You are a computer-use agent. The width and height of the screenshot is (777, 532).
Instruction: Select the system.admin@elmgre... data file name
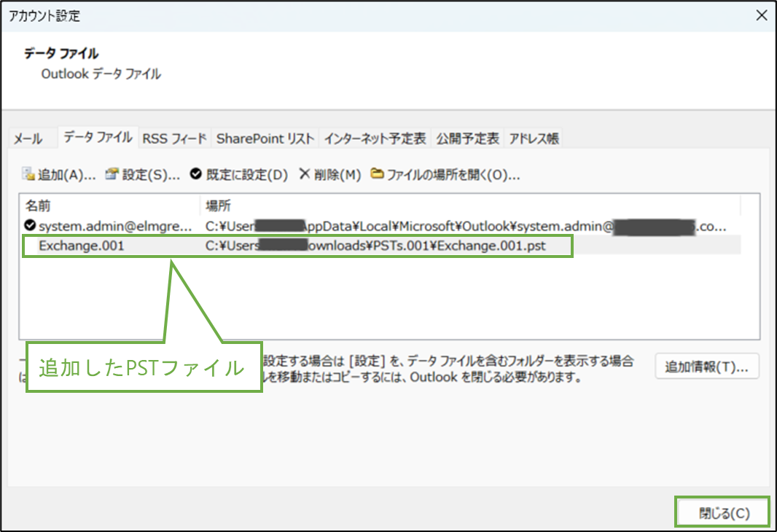[x=115, y=227]
